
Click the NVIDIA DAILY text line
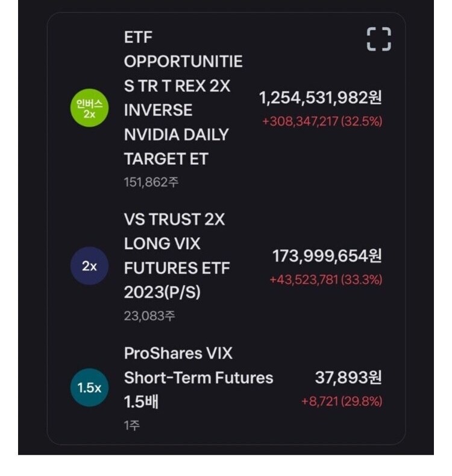coord(176,135)
